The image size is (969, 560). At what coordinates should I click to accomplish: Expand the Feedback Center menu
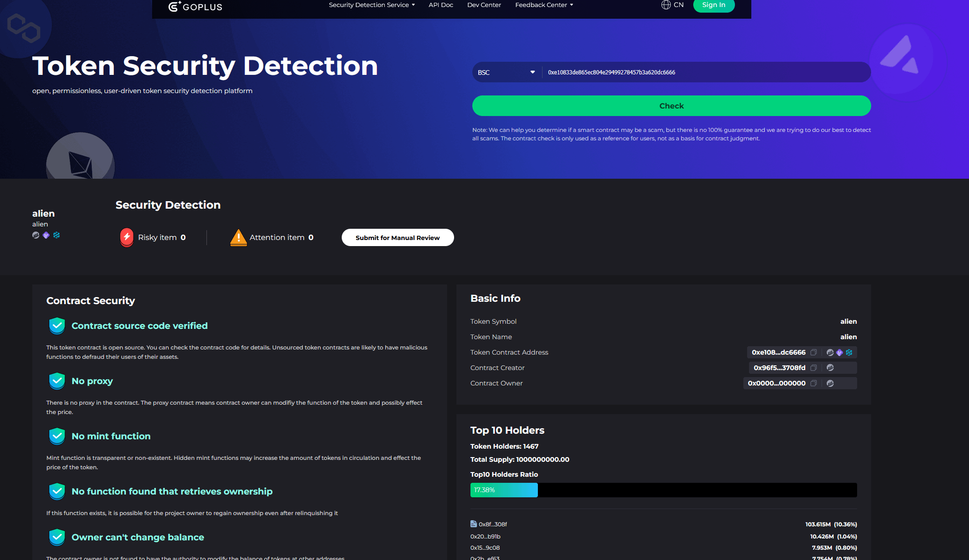(x=544, y=5)
